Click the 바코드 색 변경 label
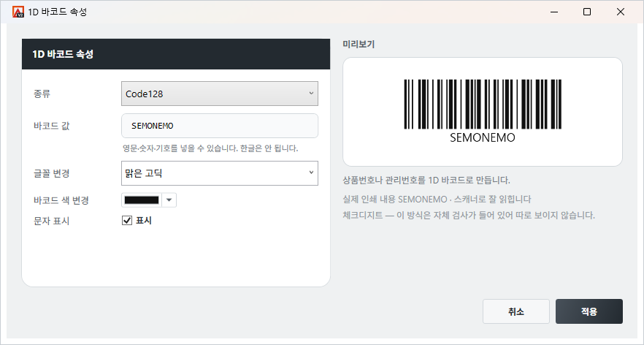 point(61,201)
